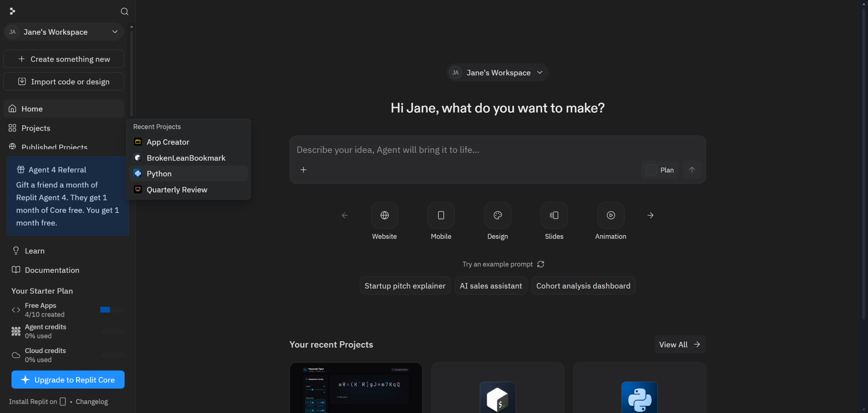Toggle the Plan checkbox
The image size is (868, 413).
coord(651,170)
